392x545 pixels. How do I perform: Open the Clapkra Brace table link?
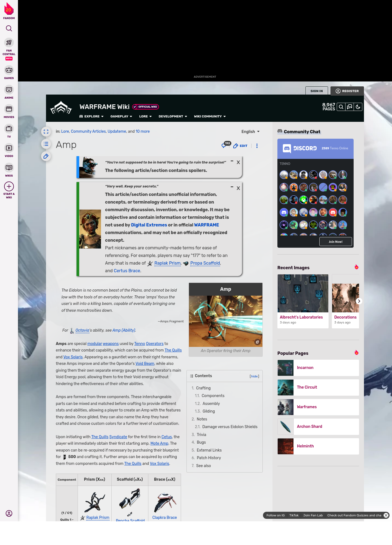164,517
